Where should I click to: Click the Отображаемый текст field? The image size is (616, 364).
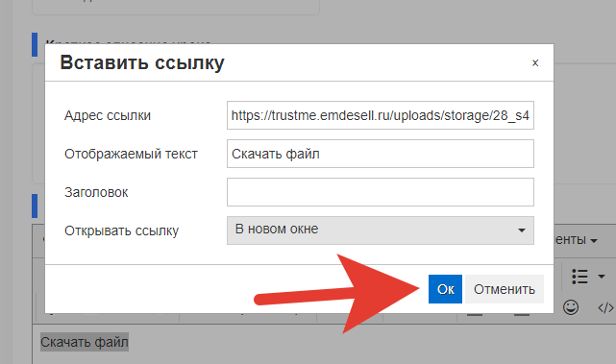381,154
